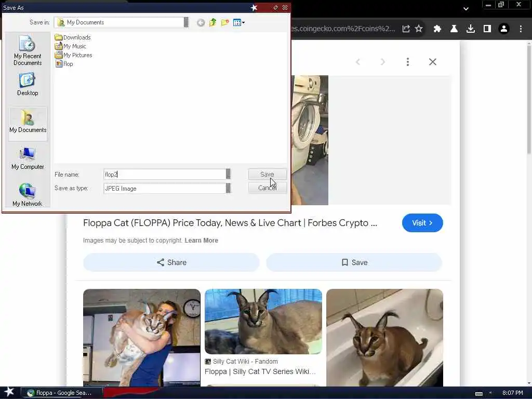Go back to previous folder
This screenshot has height=399, width=532.
tap(201, 23)
